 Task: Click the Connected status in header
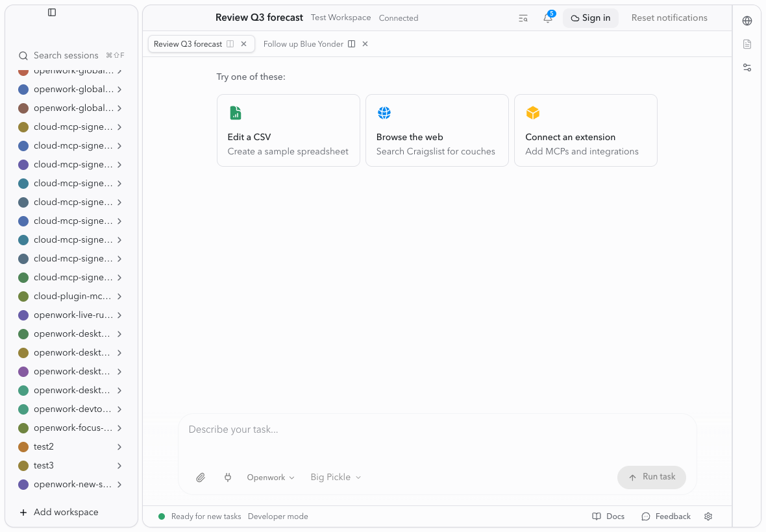pos(398,18)
